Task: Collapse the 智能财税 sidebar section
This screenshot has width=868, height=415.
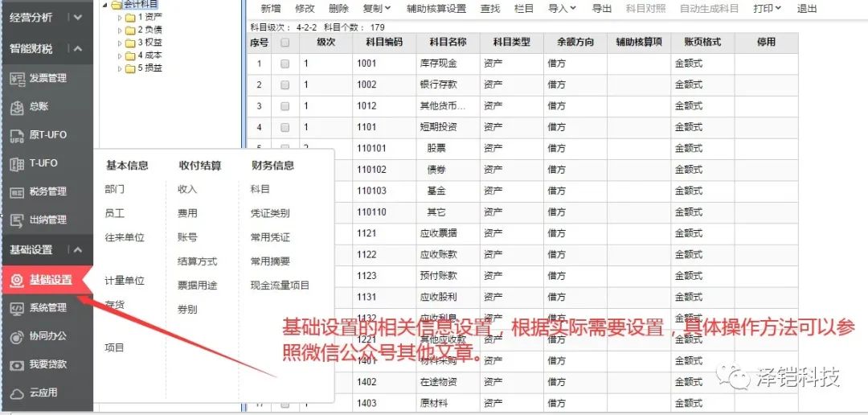Action: coord(78,49)
